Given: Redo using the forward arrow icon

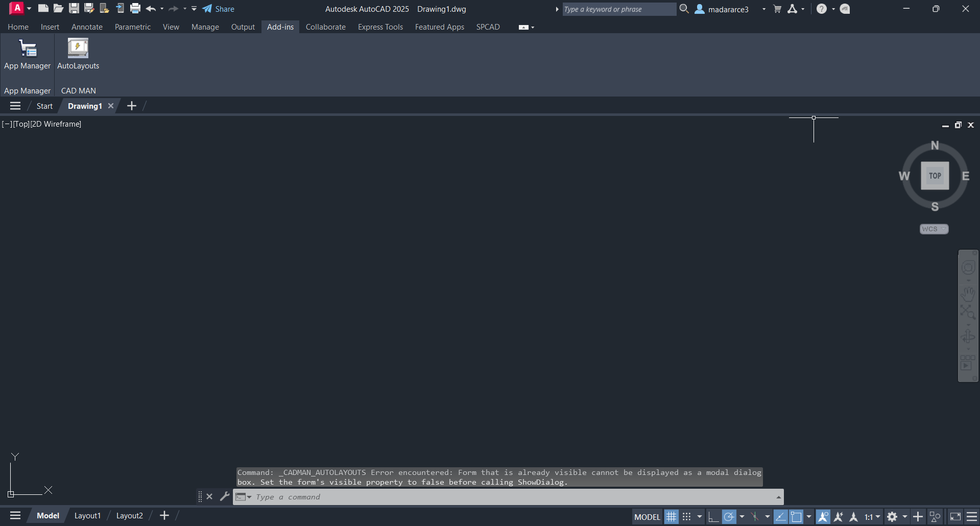Looking at the screenshot, I should [x=174, y=9].
